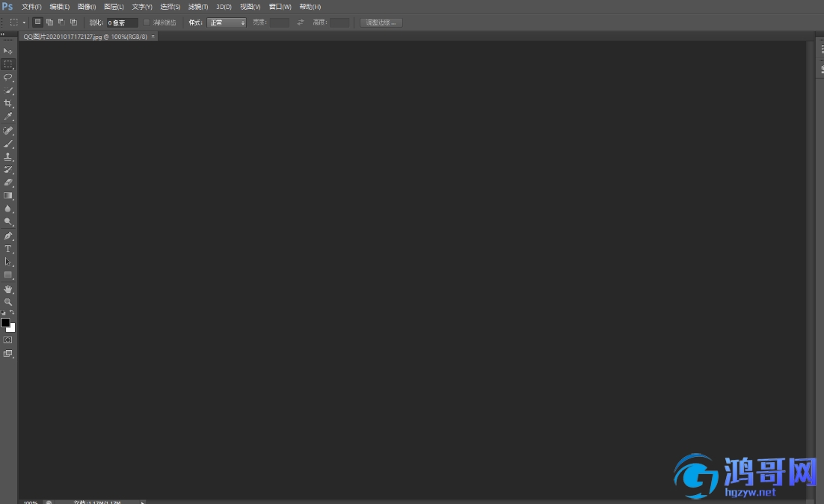Change the screen mode
Screen dimensions: 824x504
pyautogui.click(x=8, y=354)
